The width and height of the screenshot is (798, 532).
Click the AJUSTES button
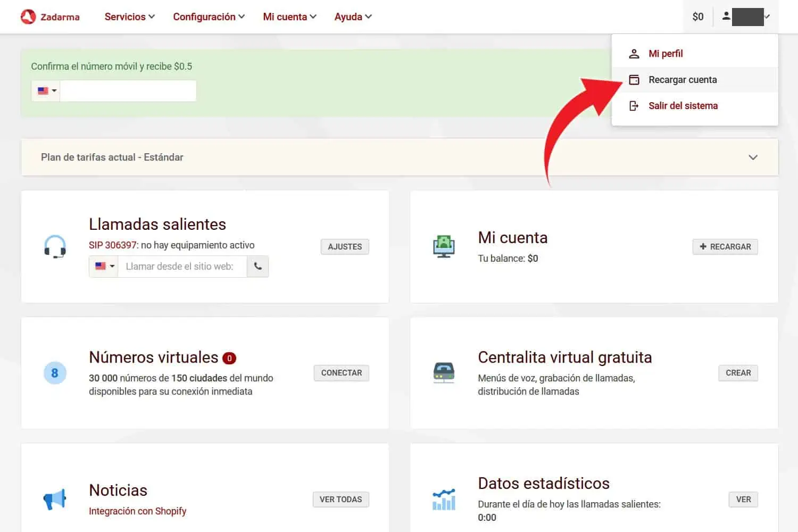(345, 247)
